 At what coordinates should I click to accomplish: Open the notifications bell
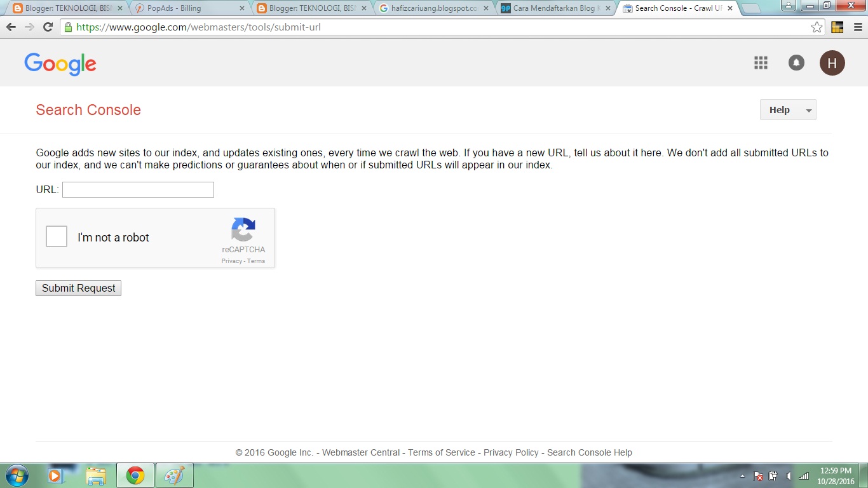pyautogui.click(x=796, y=62)
